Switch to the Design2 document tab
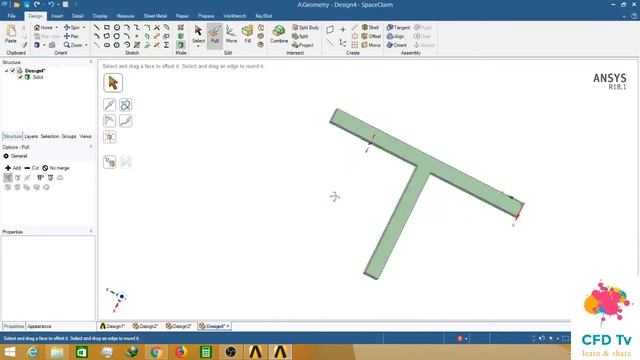640x360 pixels. (145, 326)
